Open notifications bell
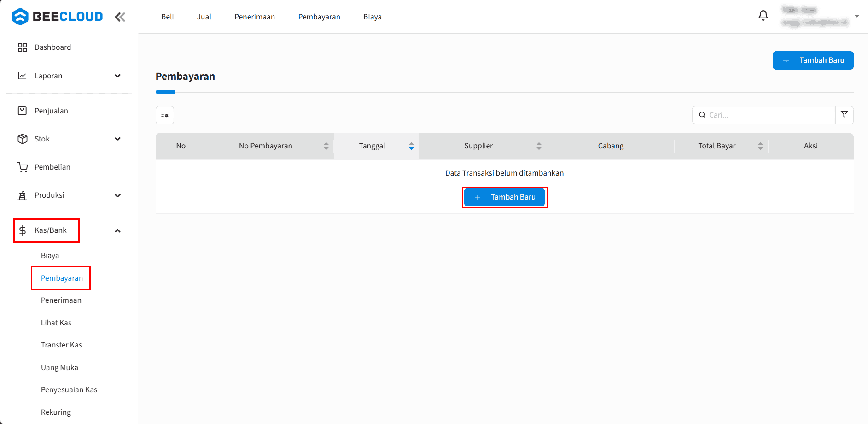Image resolution: width=868 pixels, height=424 pixels. tap(763, 16)
